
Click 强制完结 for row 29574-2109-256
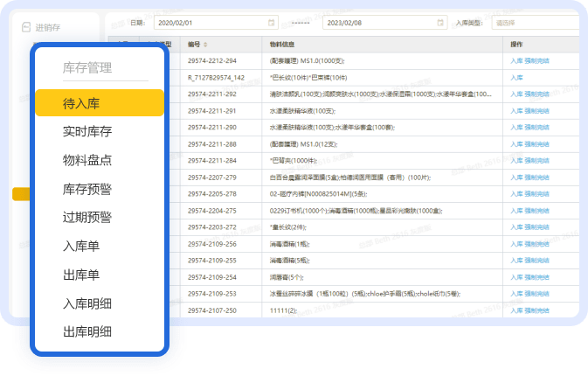(536, 244)
